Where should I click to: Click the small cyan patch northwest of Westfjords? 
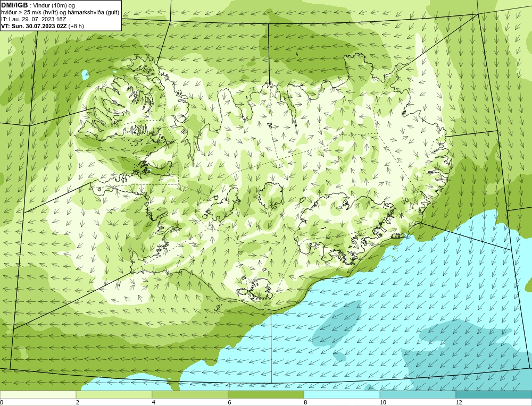pos(85,74)
